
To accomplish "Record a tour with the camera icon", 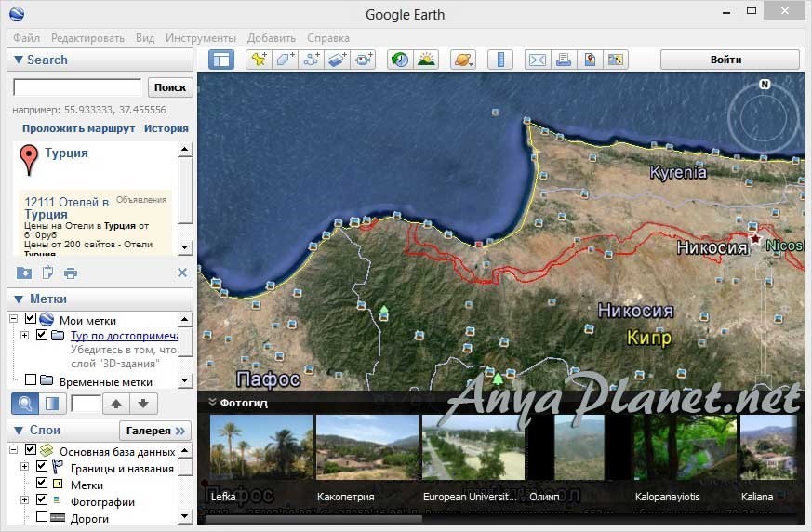I will pyautogui.click(x=364, y=60).
